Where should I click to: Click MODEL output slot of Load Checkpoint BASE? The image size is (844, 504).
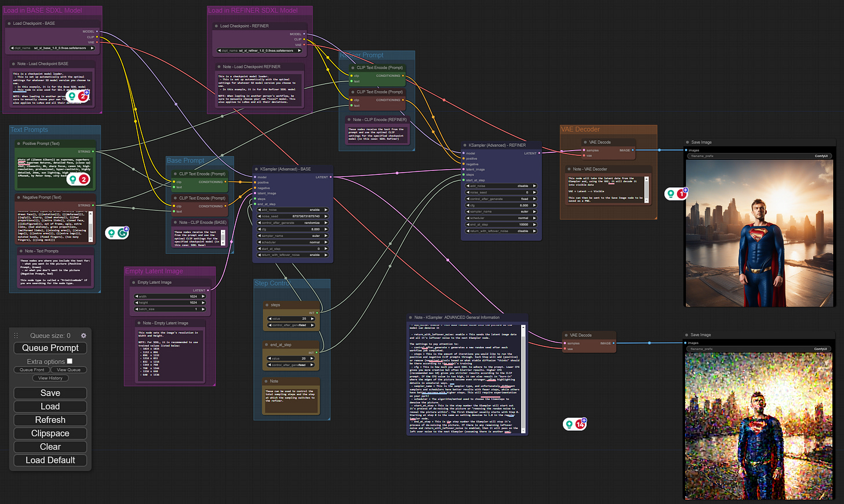97,32
